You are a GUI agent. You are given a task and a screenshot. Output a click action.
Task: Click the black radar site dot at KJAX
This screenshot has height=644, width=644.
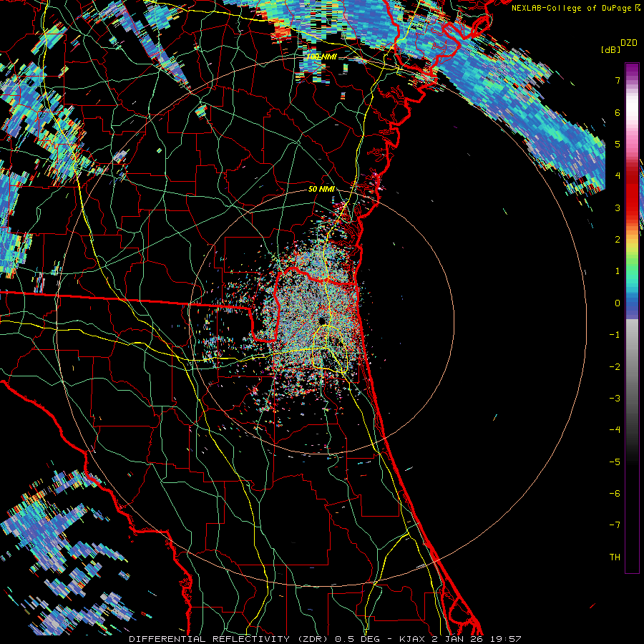tap(322, 320)
